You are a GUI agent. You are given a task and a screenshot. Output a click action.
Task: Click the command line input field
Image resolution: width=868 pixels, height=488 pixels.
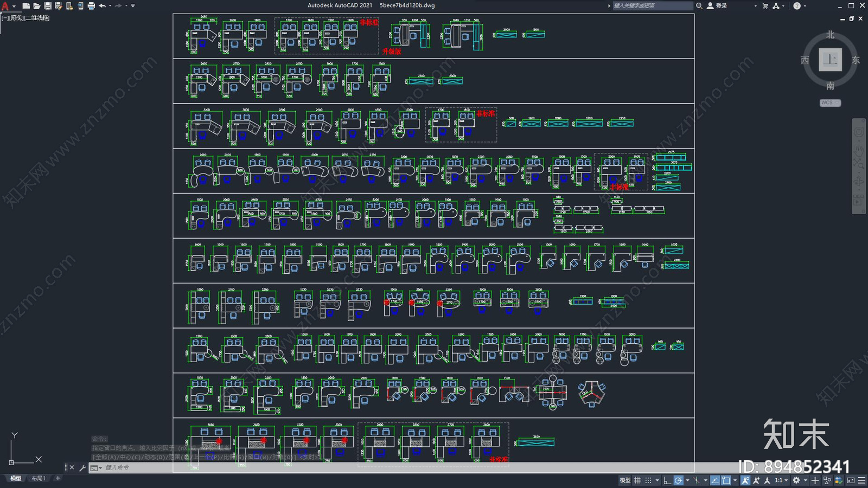pos(217,467)
